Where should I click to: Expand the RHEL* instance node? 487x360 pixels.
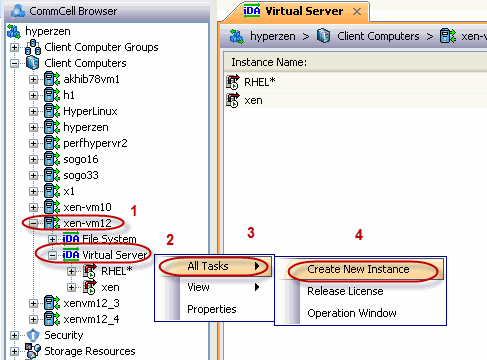[71, 271]
